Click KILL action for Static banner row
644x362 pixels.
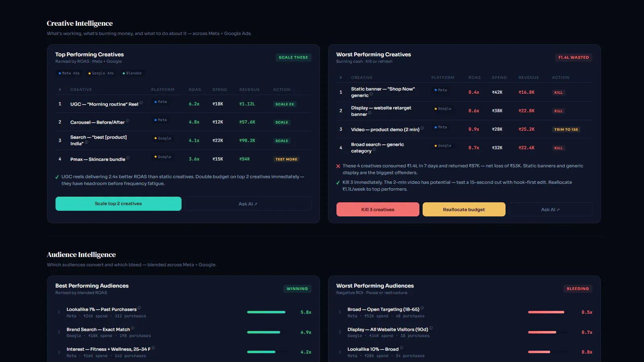click(x=558, y=93)
